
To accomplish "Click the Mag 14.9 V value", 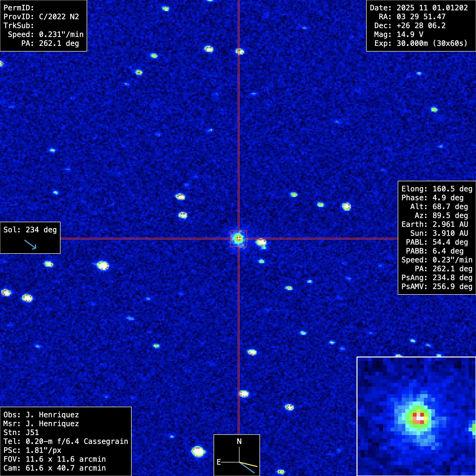I will coord(410,35).
